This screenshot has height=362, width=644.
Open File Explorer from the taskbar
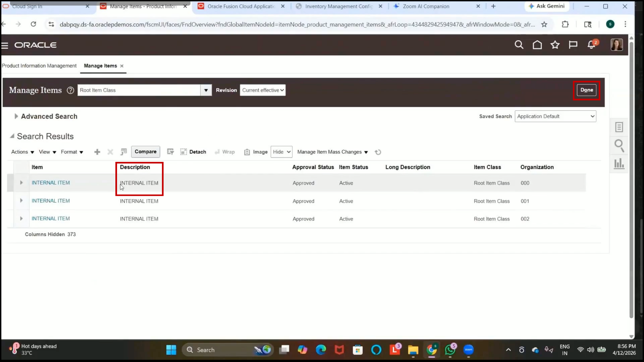[x=413, y=350]
